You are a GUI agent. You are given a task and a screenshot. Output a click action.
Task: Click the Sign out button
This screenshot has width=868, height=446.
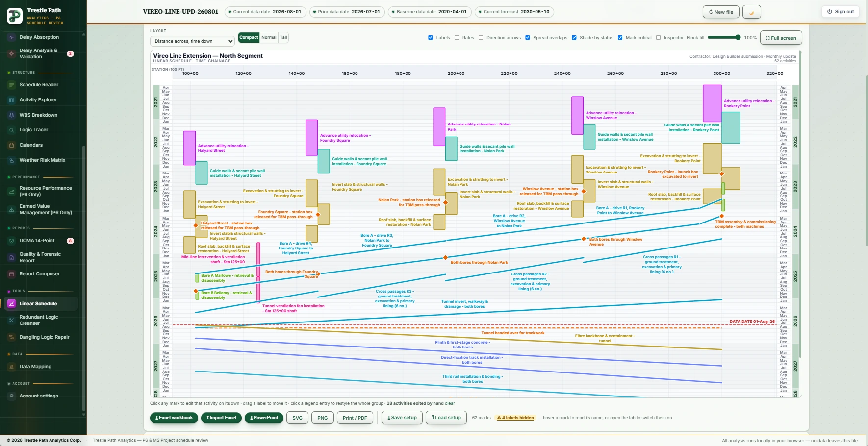(x=841, y=12)
